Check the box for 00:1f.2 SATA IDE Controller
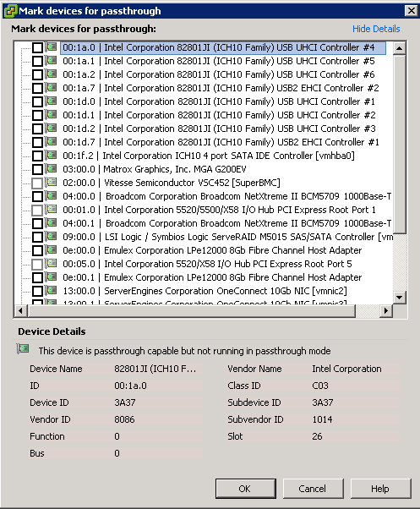Screen dimensions: 420x509 37,156
